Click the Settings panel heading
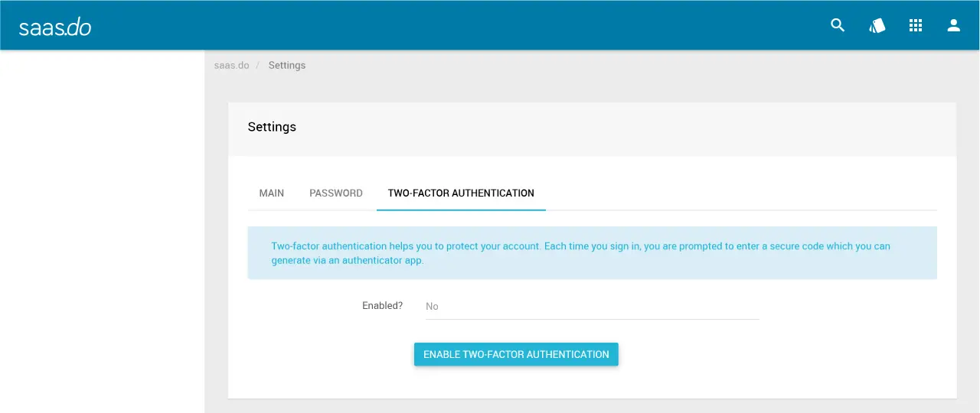This screenshot has width=980, height=413. tap(272, 127)
